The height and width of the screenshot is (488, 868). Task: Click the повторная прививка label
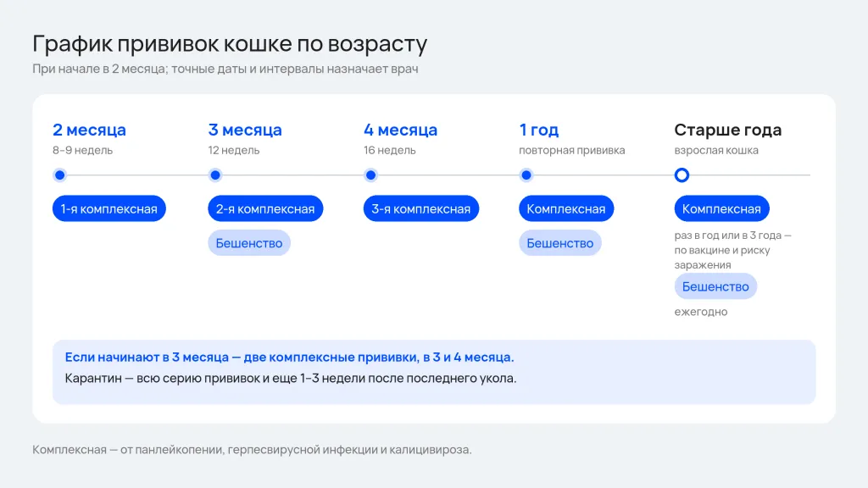tap(572, 150)
